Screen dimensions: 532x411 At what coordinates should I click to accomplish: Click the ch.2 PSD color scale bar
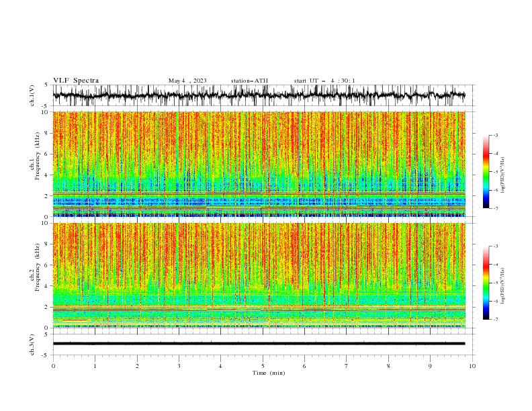486,283
